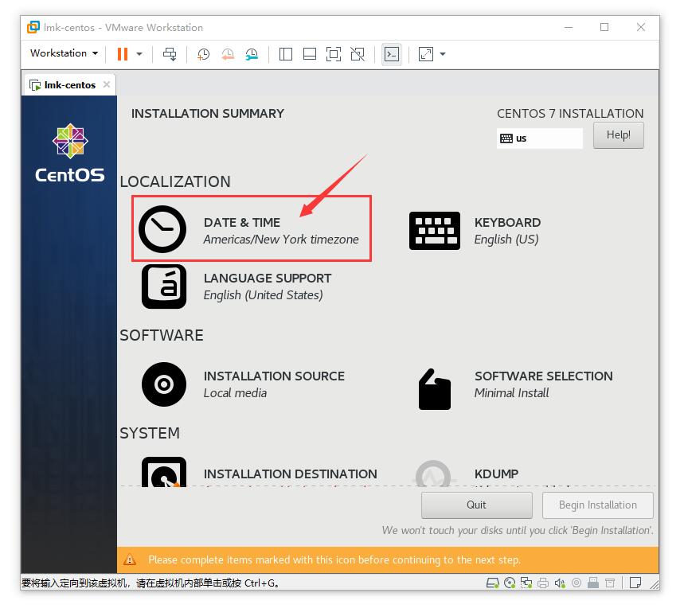Click the message log note icon
Viewport: 684px width, 616px height.
635,583
